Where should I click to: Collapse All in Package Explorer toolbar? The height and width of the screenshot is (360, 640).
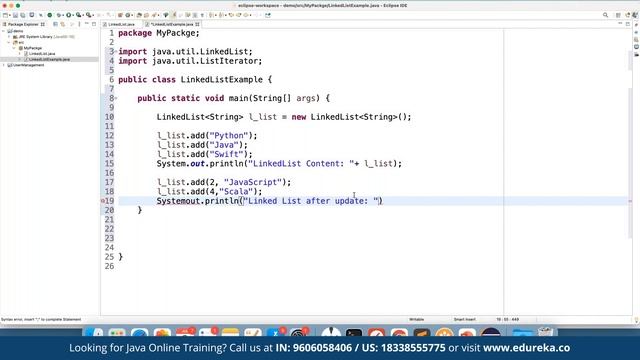56,24
